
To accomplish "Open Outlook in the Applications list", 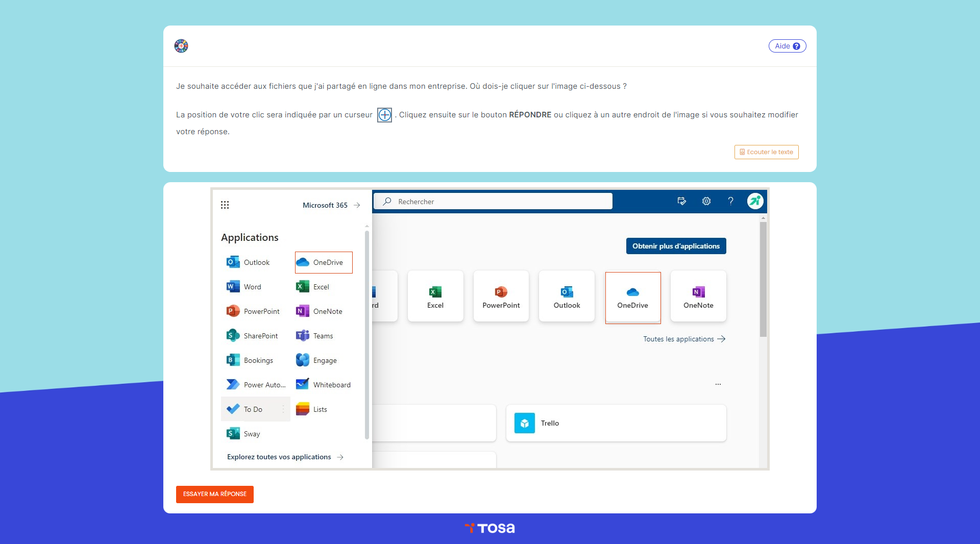I will click(248, 262).
